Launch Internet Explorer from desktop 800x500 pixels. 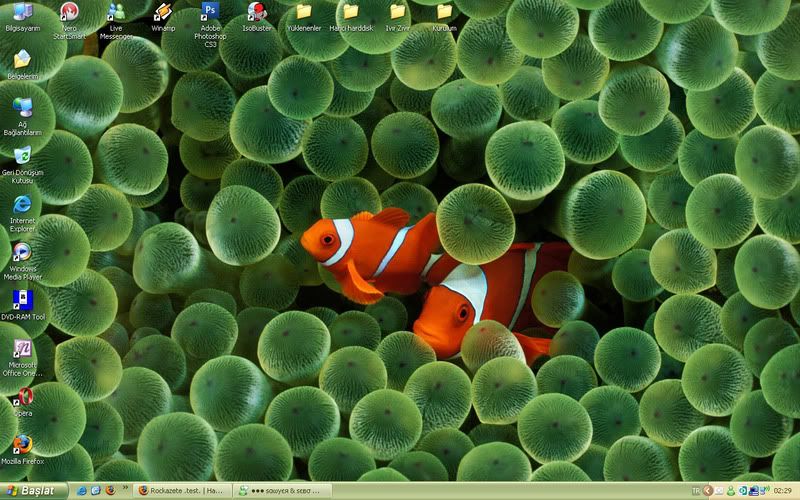pyautogui.click(x=22, y=204)
